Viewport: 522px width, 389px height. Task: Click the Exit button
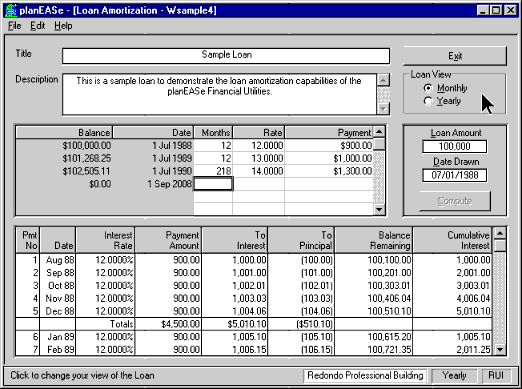point(455,56)
